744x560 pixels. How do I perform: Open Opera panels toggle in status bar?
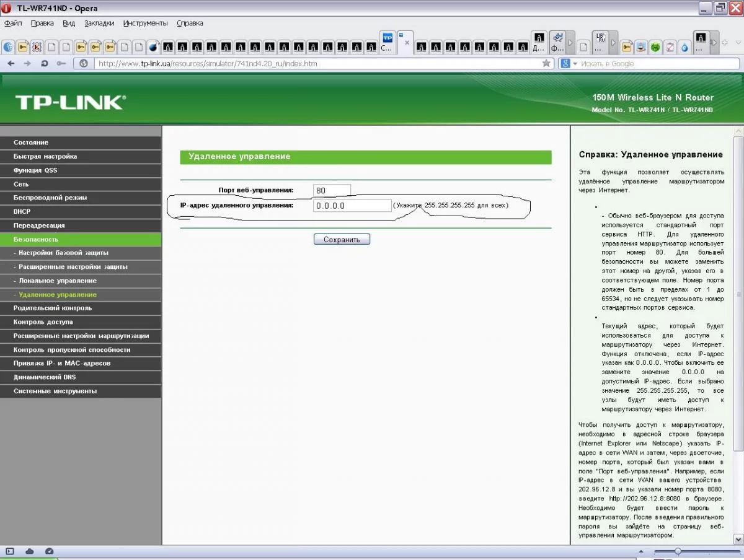9,551
